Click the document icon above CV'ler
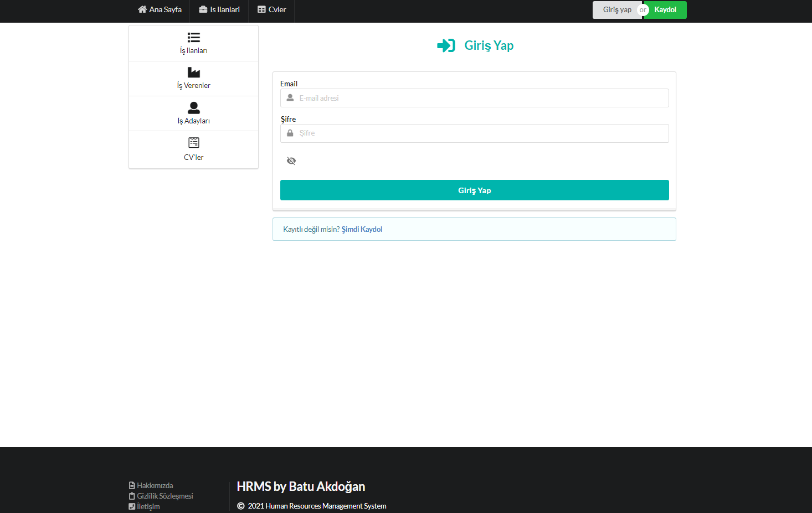 pos(194,143)
